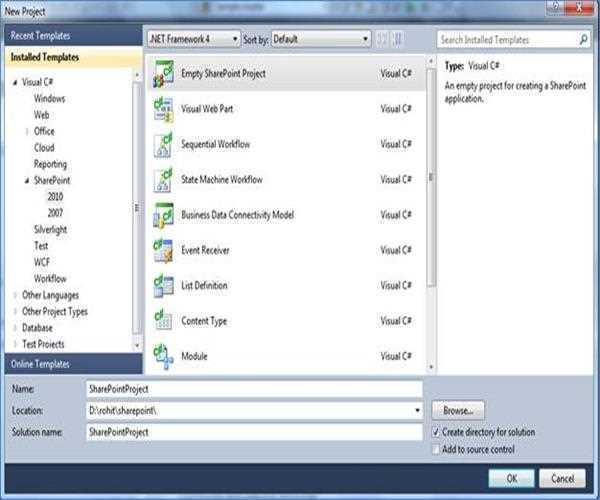Select the Silverlight category
This screenshot has height=500, width=600.
coord(50,230)
